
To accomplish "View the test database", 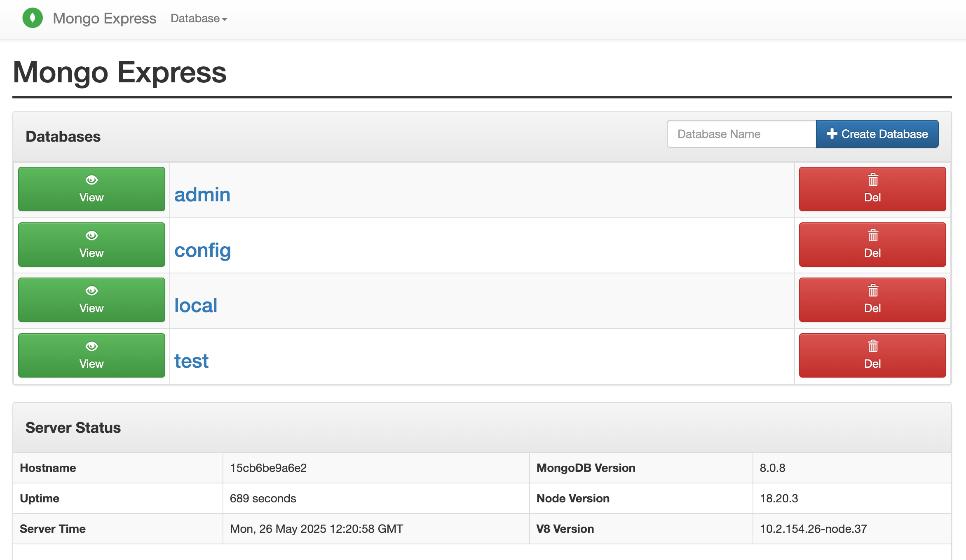I will 91,355.
